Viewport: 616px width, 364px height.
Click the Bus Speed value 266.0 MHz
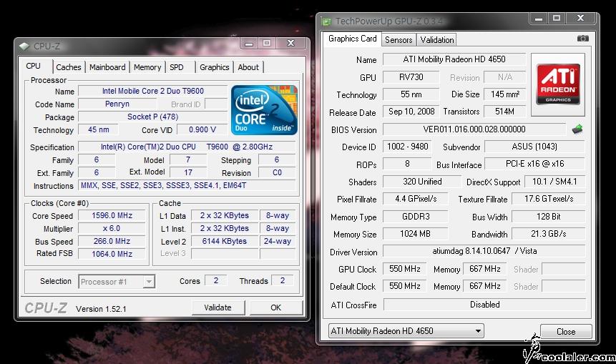112,241
